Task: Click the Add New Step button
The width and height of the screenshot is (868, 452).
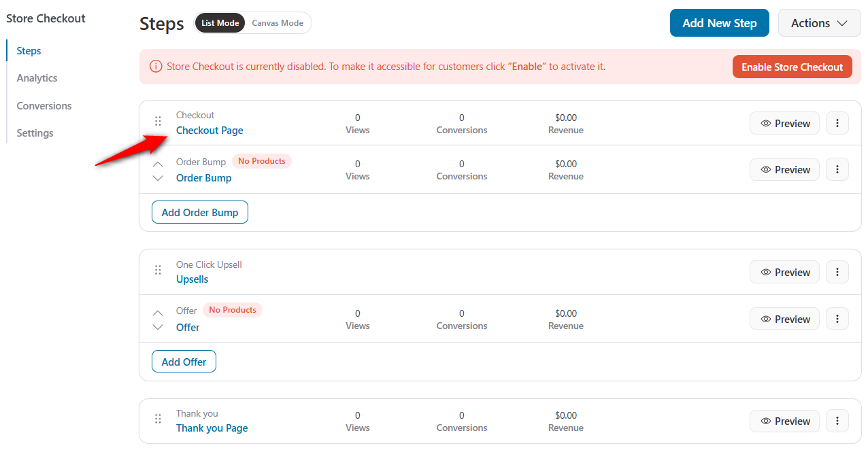Action: click(719, 22)
